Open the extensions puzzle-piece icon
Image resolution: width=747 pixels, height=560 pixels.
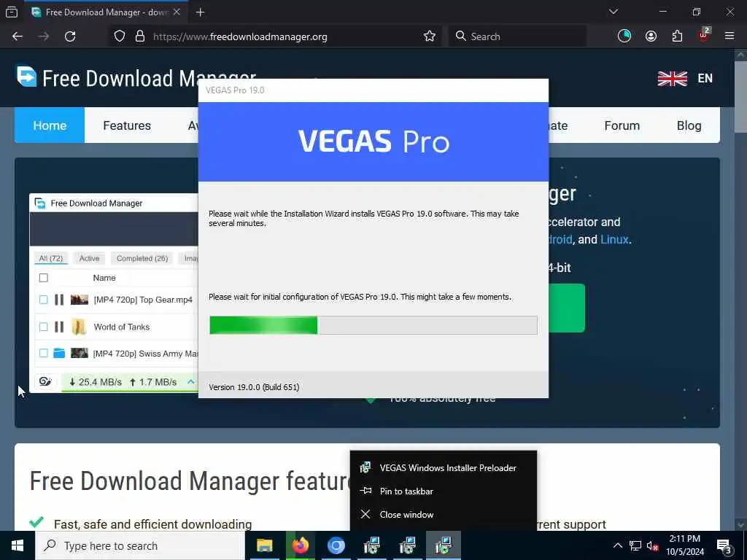(x=677, y=36)
